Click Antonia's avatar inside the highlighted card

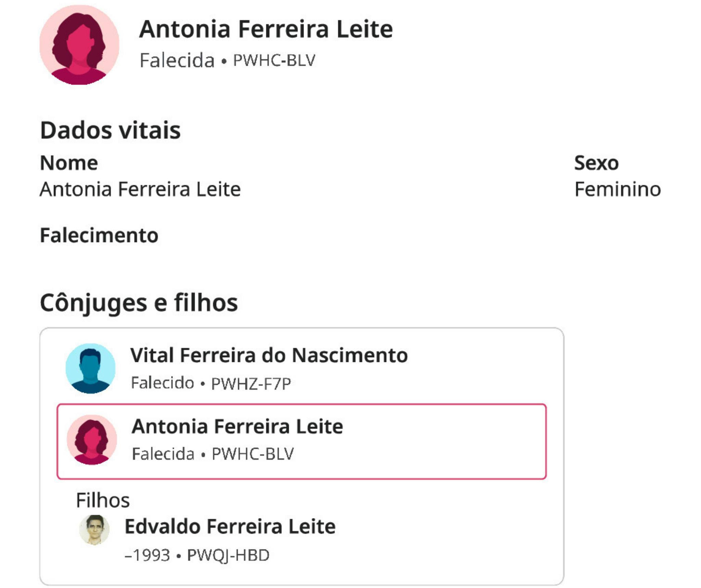pos(91,440)
